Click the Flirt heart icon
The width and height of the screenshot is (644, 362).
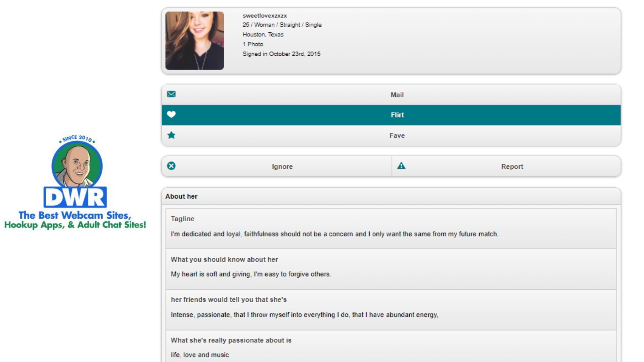click(171, 115)
